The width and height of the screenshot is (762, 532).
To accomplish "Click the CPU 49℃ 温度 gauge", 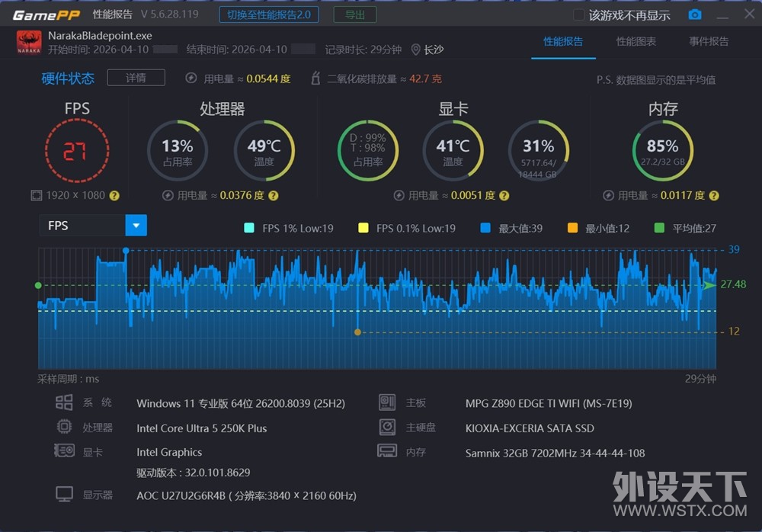I will [264, 151].
